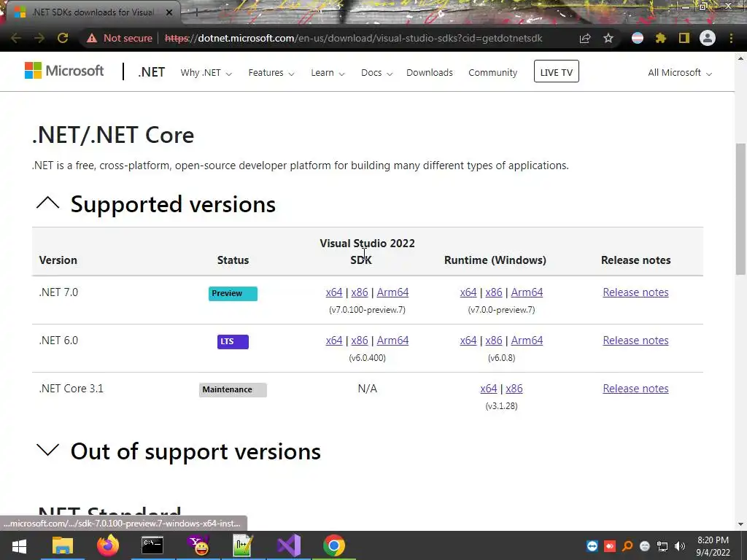Open the Learn dropdown menu
This screenshot has height=560, width=747.
coord(328,73)
